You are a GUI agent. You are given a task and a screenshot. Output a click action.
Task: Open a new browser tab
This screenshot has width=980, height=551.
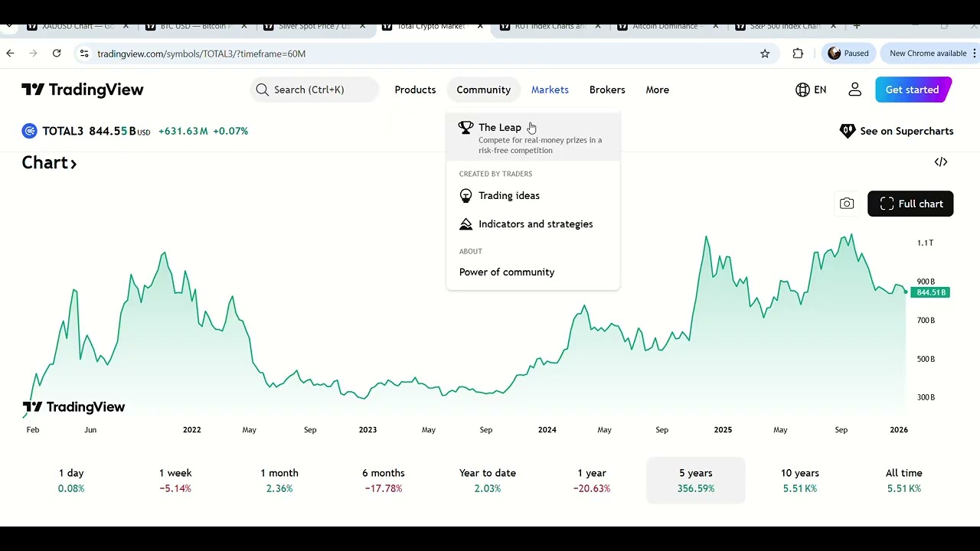click(x=857, y=26)
